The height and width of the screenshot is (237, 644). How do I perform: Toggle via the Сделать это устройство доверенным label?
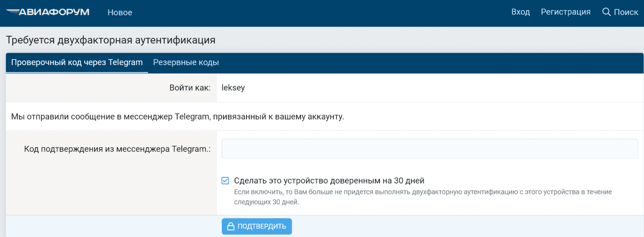tap(329, 181)
